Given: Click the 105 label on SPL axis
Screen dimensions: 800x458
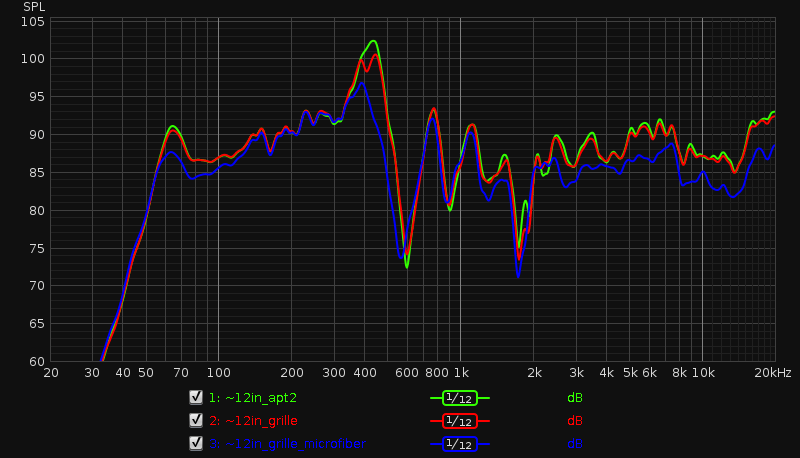Looking at the screenshot, I should click(33, 22).
